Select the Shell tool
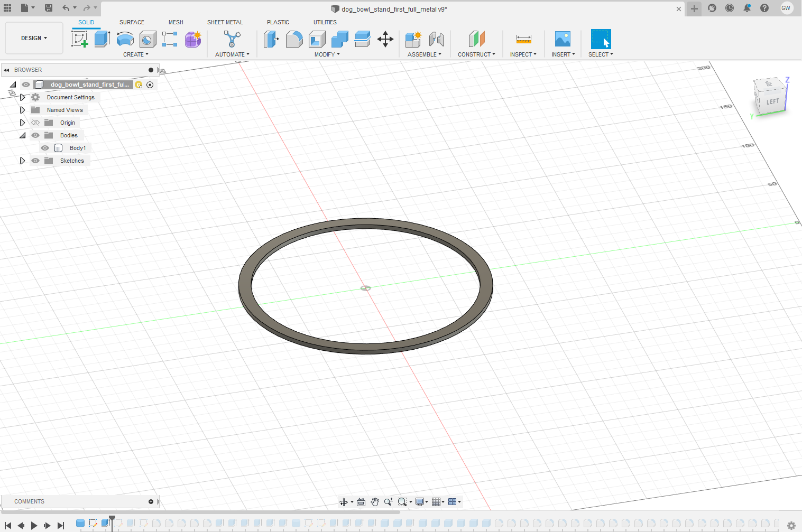The width and height of the screenshot is (802, 532). tap(317, 39)
